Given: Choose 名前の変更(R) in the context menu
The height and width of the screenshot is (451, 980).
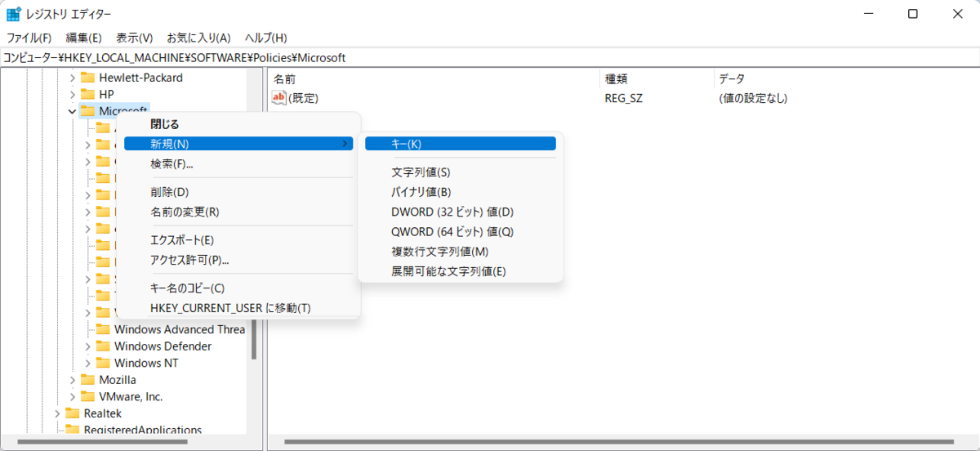Looking at the screenshot, I should (238, 212).
